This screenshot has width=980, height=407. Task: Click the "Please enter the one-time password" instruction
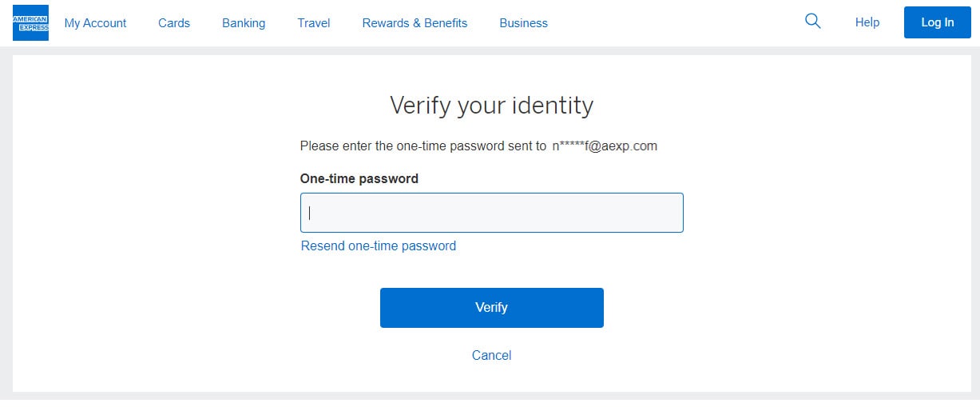pos(423,146)
